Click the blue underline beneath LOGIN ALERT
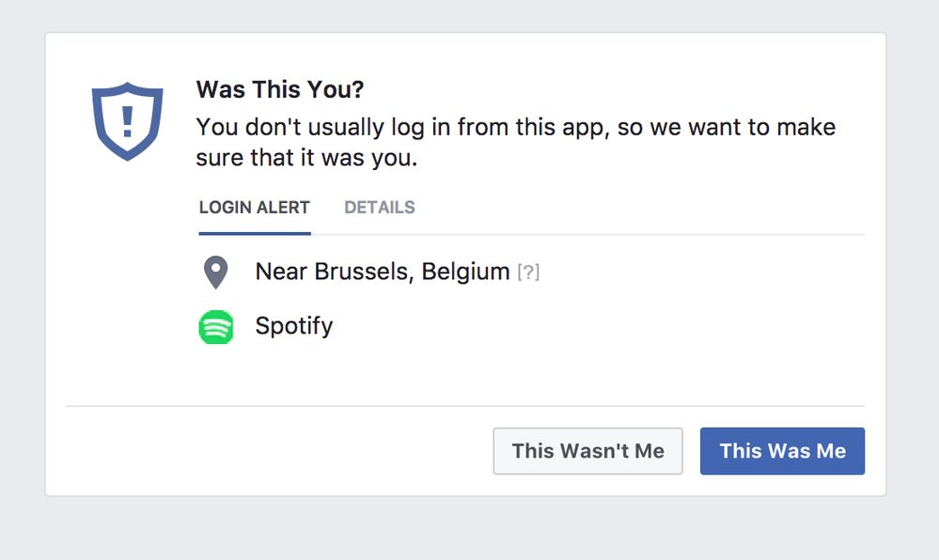Screen dimensions: 939x560 [x=255, y=234]
